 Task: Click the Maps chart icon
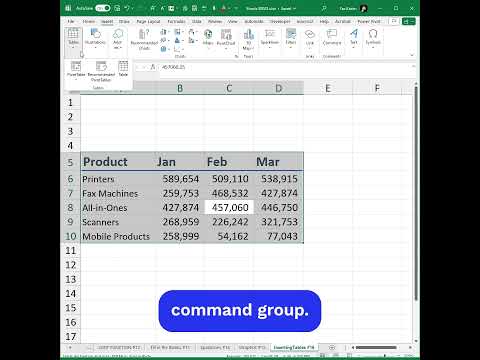[x=208, y=37]
